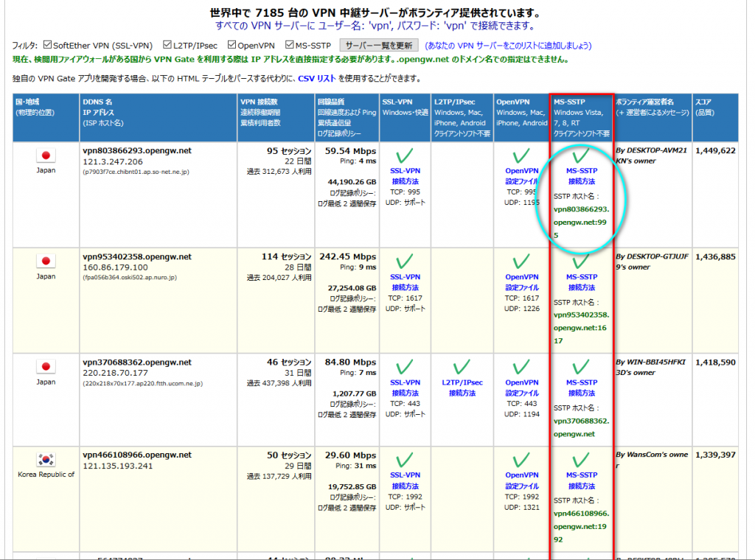Open L2TP/IPsec 接続方法 link for vpn370688362
The image size is (755, 560).
(462, 388)
